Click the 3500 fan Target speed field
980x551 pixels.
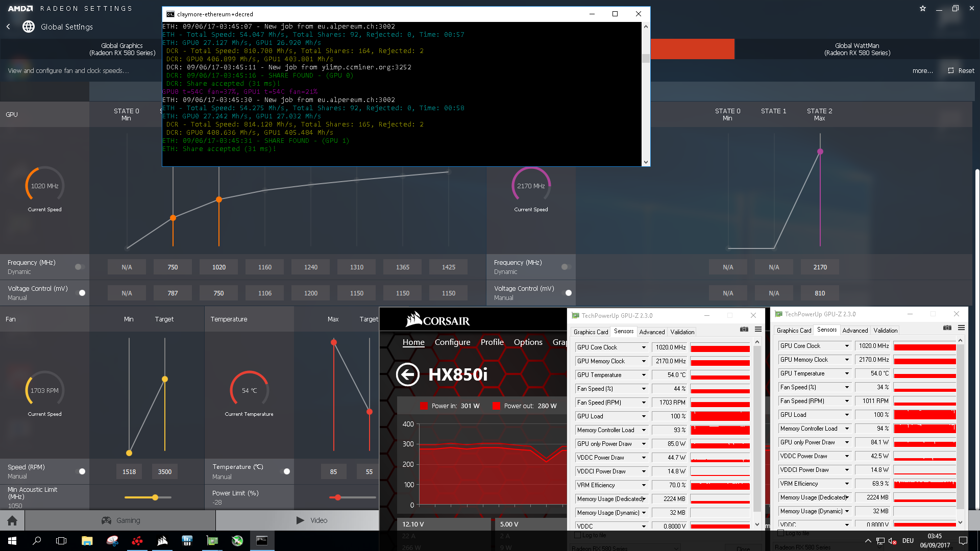165,471
